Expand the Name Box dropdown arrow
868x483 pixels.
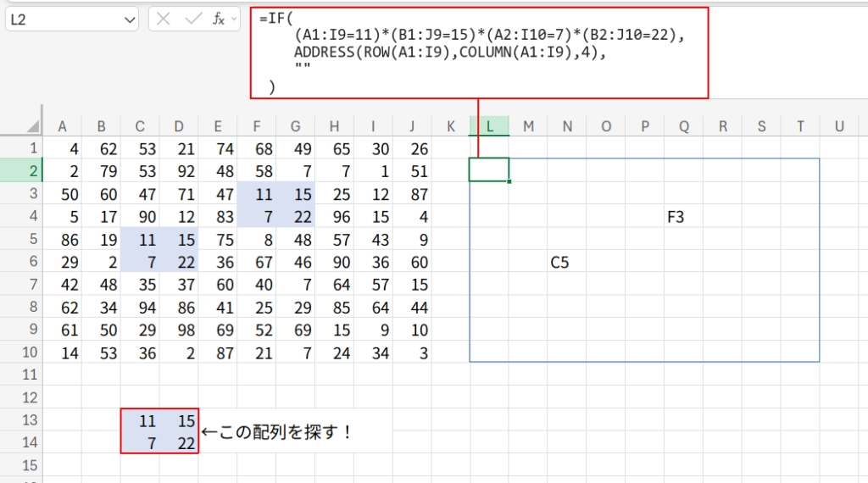(130, 20)
